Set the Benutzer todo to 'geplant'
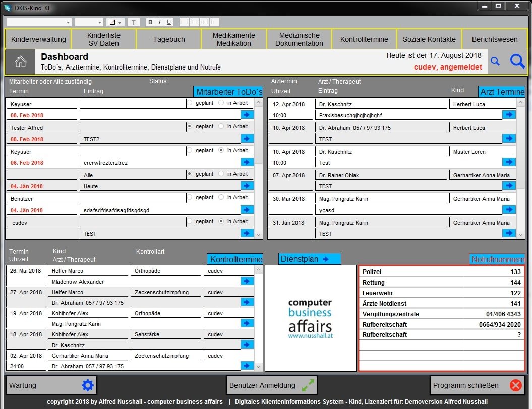Screen dimensions: 532x409 click(190, 197)
